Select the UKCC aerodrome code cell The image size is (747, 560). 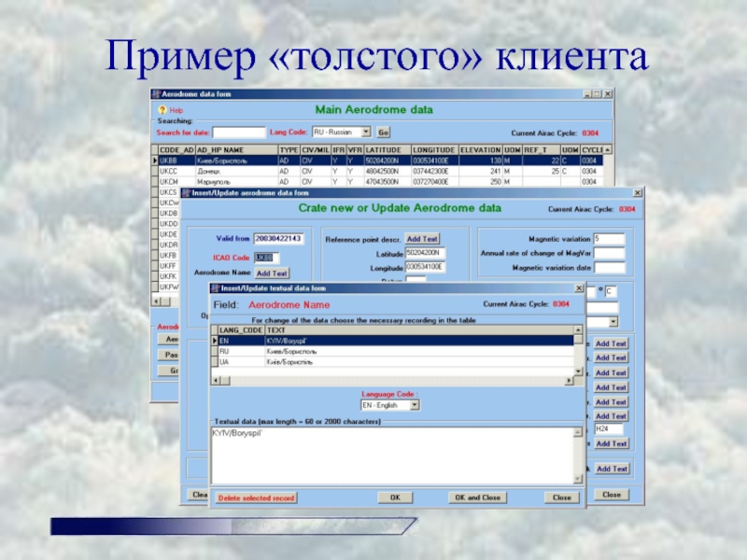coord(176,172)
